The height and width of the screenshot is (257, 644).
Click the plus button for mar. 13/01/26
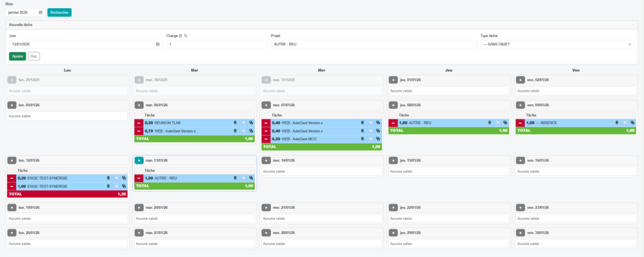tap(139, 160)
